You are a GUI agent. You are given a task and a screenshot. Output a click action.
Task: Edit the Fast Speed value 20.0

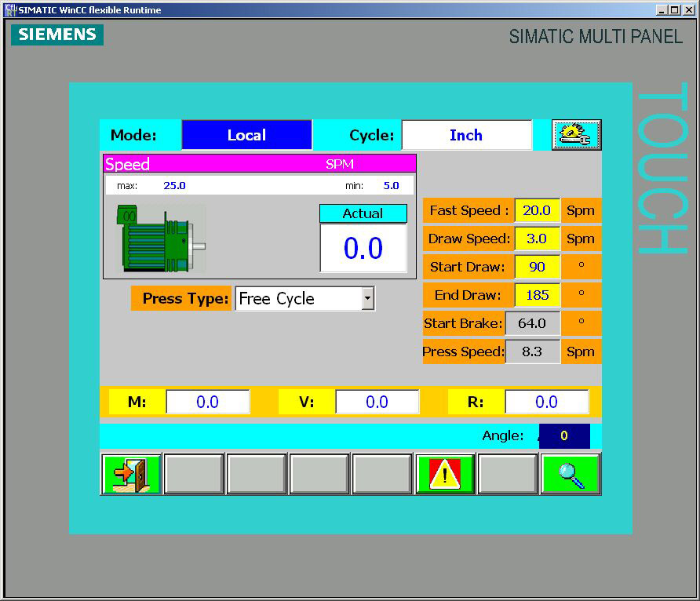coord(537,210)
